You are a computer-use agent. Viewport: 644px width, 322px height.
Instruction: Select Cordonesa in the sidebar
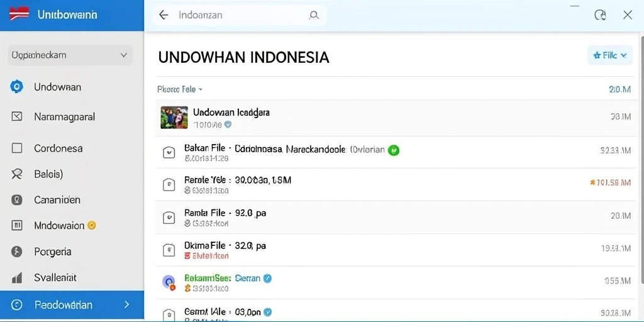point(58,148)
